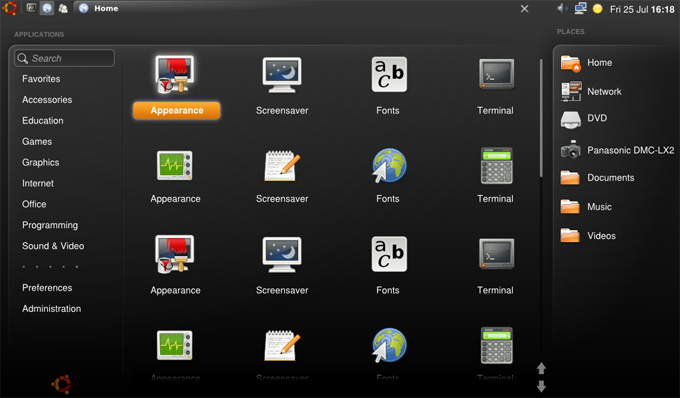The height and width of the screenshot is (398, 680).
Task: Select the Accessories category
Action: [x=47, y=100]
